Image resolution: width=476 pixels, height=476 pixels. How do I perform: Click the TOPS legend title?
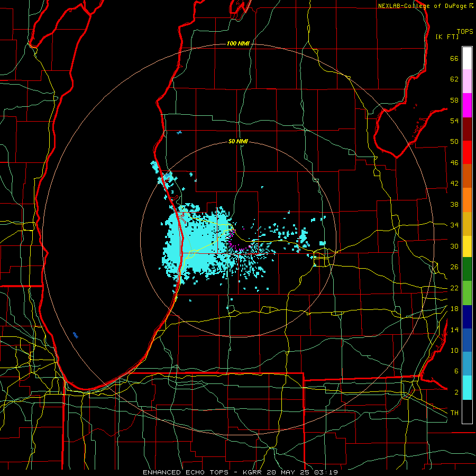pos(465,32)
